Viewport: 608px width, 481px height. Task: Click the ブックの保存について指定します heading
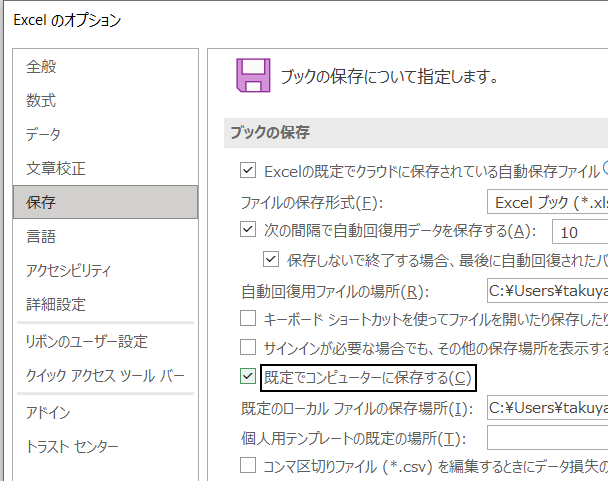tap(389, 76)
